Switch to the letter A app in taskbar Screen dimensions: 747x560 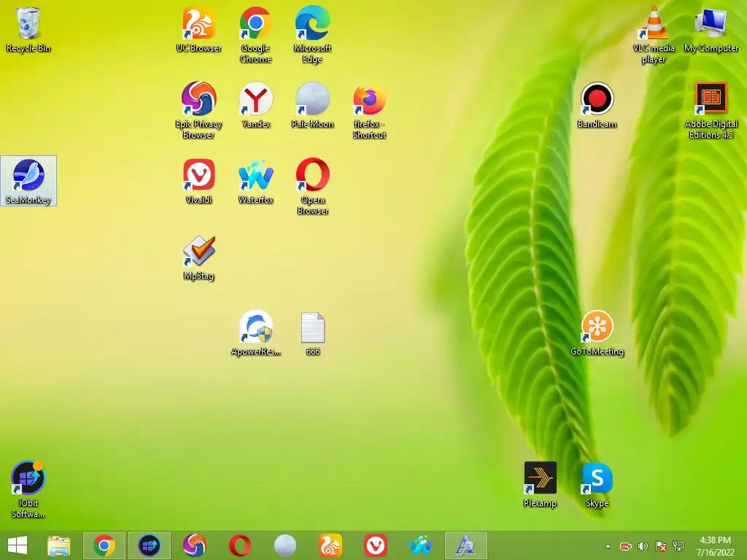coord(466,545)
